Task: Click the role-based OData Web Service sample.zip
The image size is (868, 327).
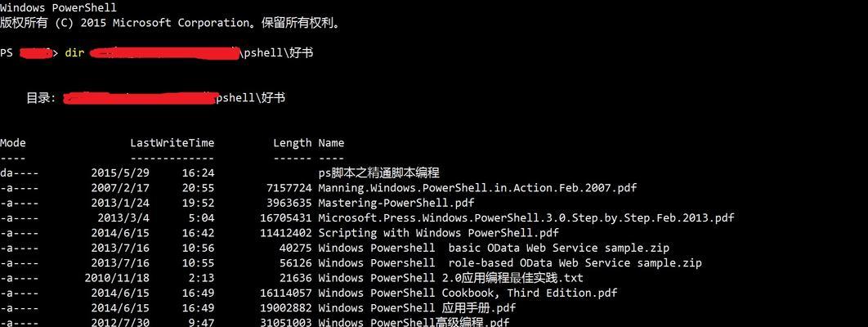Action: click(510, 262)
